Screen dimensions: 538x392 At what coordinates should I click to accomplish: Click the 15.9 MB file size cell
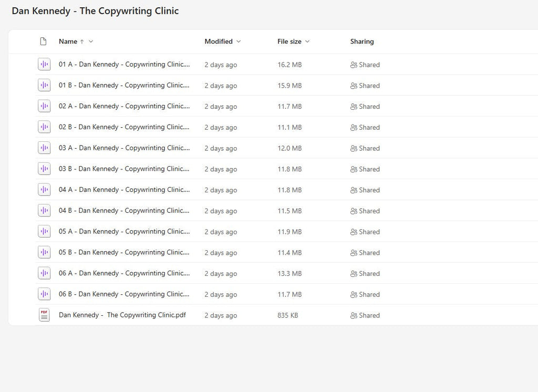[x=289, y=86]
